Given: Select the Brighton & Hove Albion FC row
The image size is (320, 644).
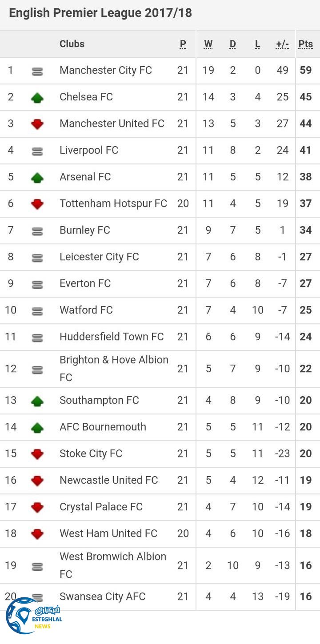Looking at the screenshot, I should point(114,369).
